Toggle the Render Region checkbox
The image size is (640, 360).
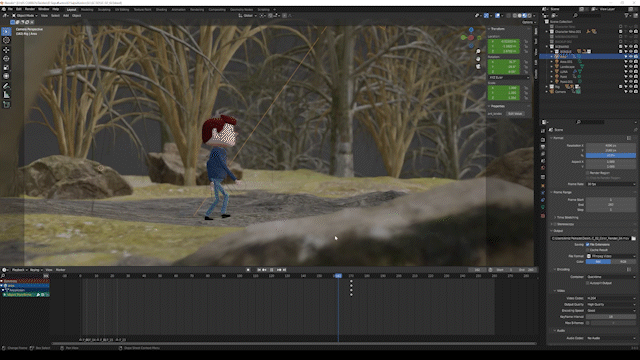588,173
